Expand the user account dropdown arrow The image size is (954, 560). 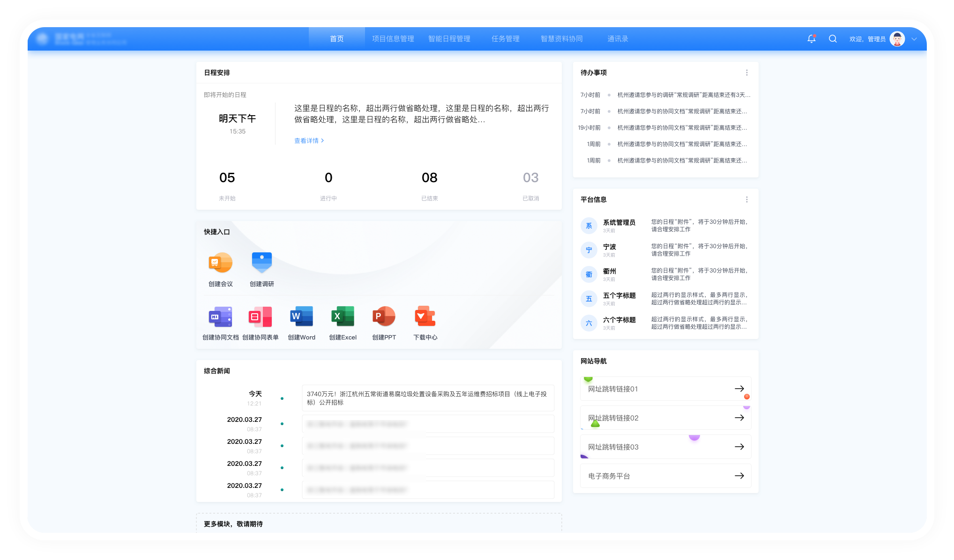(914, 39)
